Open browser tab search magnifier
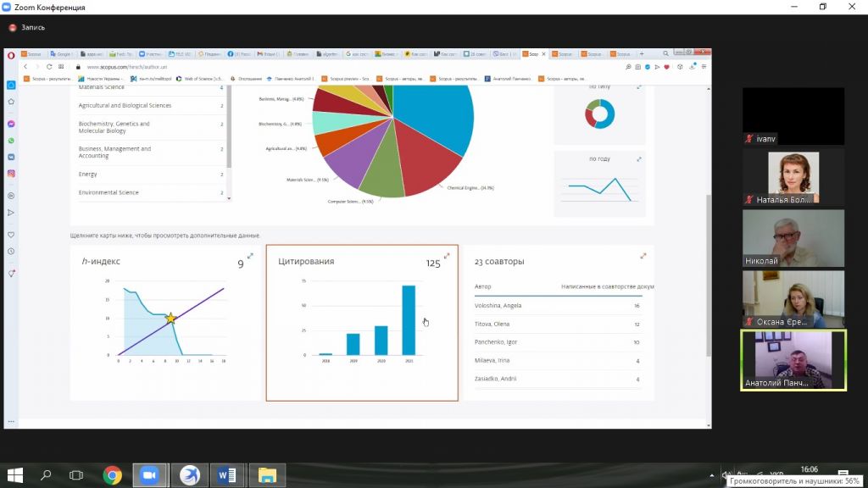The image size is (868, 488). (666, 53)
